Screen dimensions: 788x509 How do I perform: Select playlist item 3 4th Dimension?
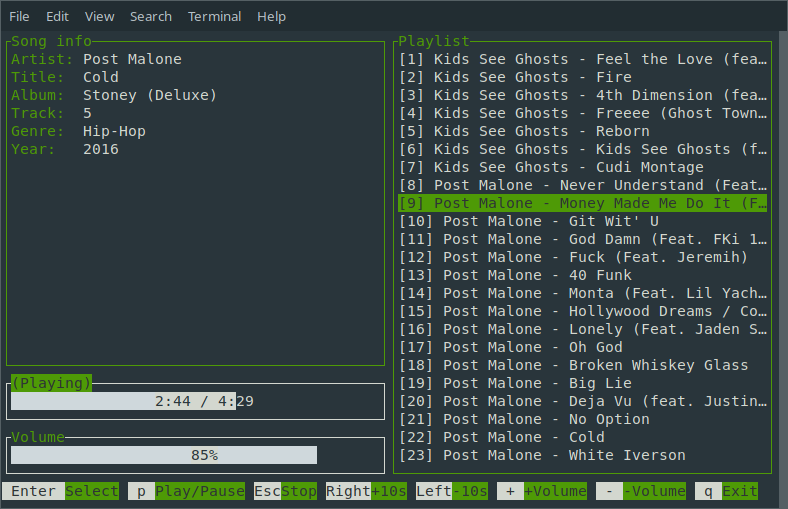[x=583, y=95]
